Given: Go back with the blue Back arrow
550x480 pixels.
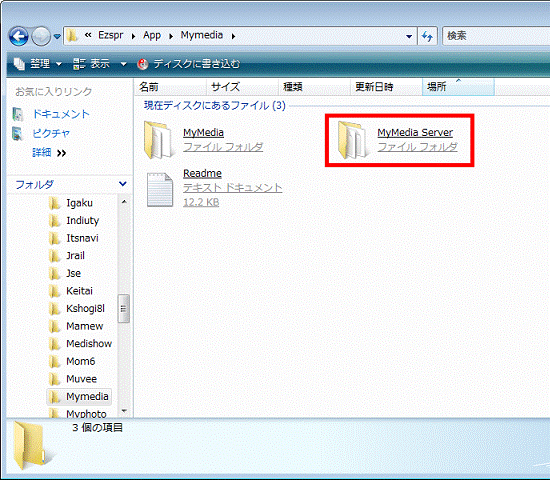Looking at the screenshot, I should (x=19, y=36).
